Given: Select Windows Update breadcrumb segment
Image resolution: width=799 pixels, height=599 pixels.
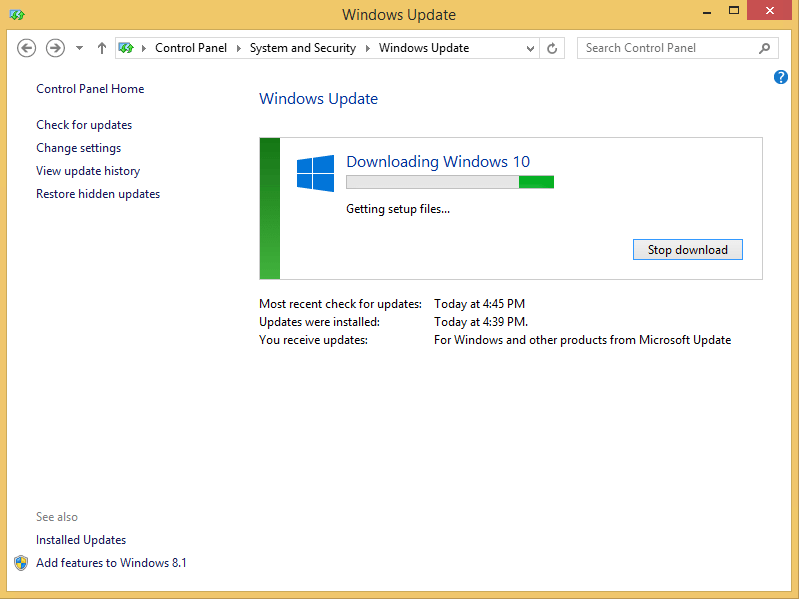Looking at the screenshot, I should click(424, 48).
